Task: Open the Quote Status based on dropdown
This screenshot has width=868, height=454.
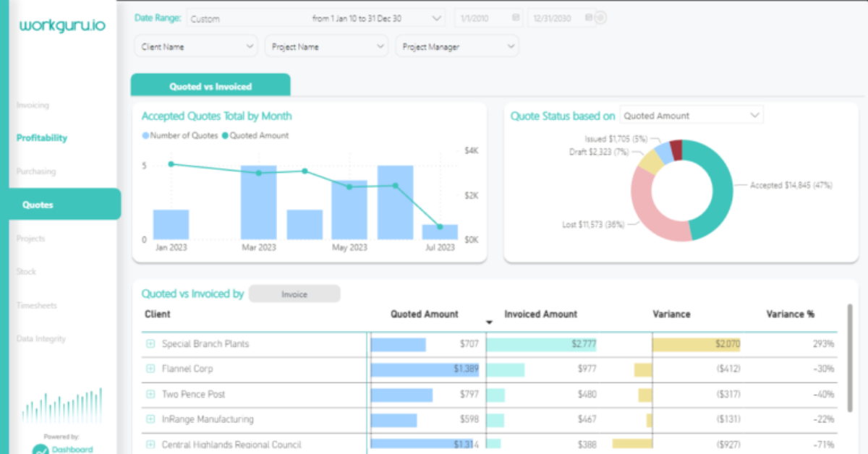Action: point(692,116)
